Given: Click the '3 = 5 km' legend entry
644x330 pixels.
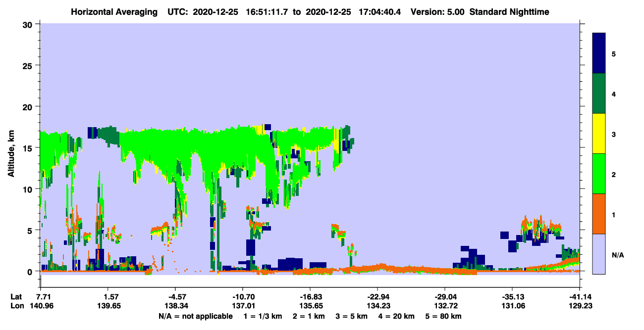Looking at the screenshot, I should [352, 316].
